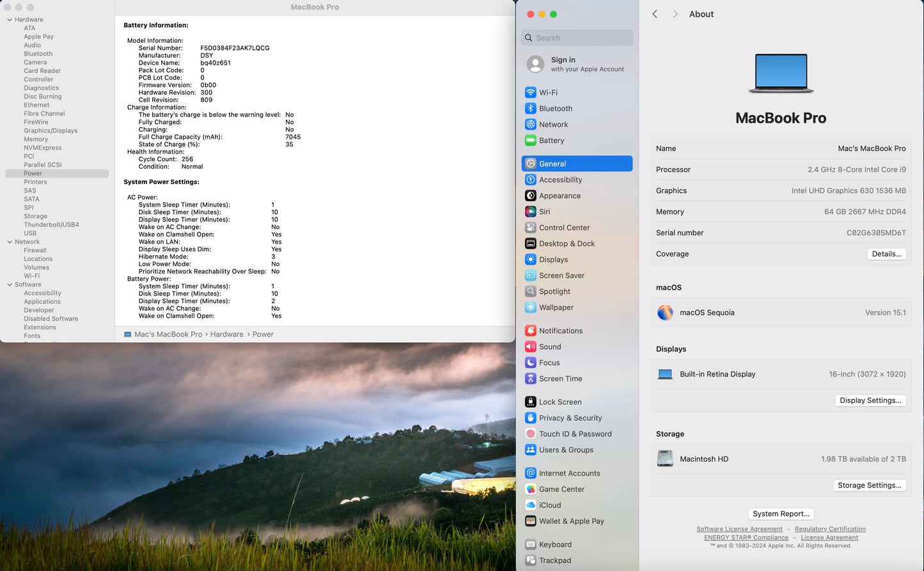Collapse the Hardware tree section
Screen dimensions: 924x571
[x=10, y=20]
